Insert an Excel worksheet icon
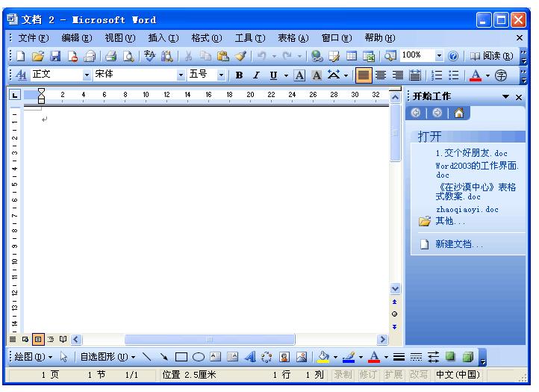The image size is (539, 392). coord(369,56)
